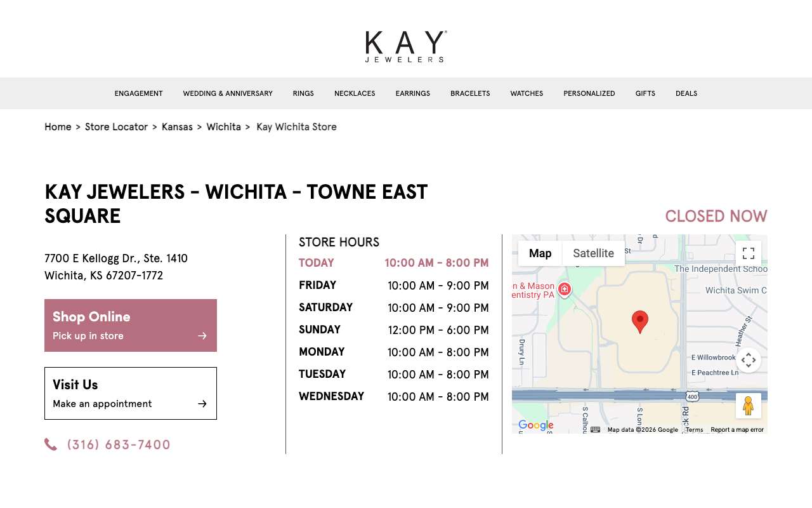Viewport: 812px width, 508px height.
Task: Click the map camera controls icon
Action: pos(749,360)
